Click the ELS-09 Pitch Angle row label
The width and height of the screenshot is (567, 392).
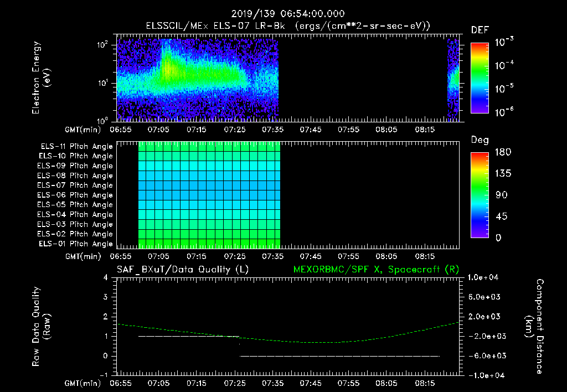[75, 166]
